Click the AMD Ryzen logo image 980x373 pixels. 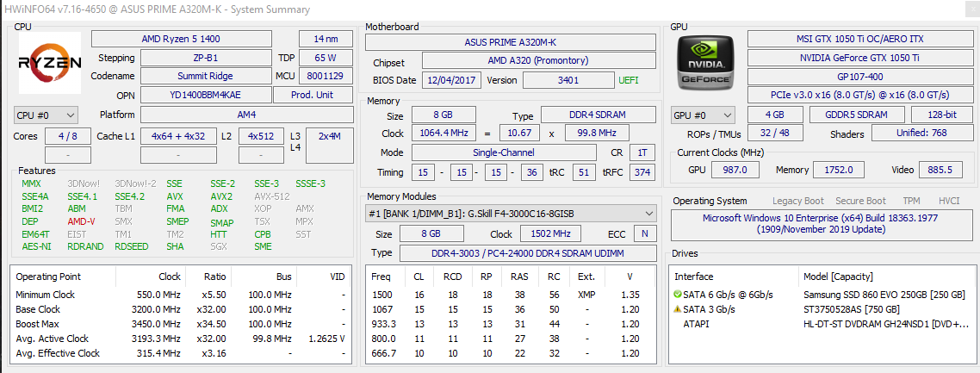50,63
